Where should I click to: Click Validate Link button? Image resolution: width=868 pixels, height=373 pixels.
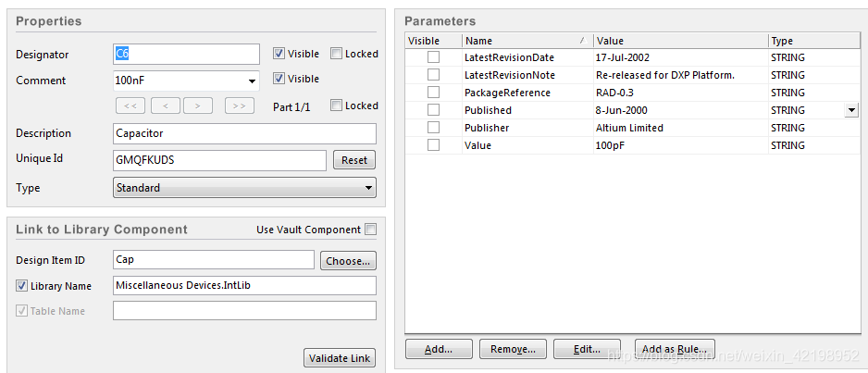(340, 358)
